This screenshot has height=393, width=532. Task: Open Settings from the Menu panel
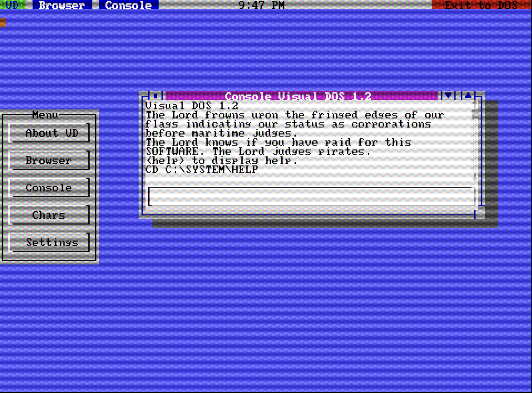point(49,242)
